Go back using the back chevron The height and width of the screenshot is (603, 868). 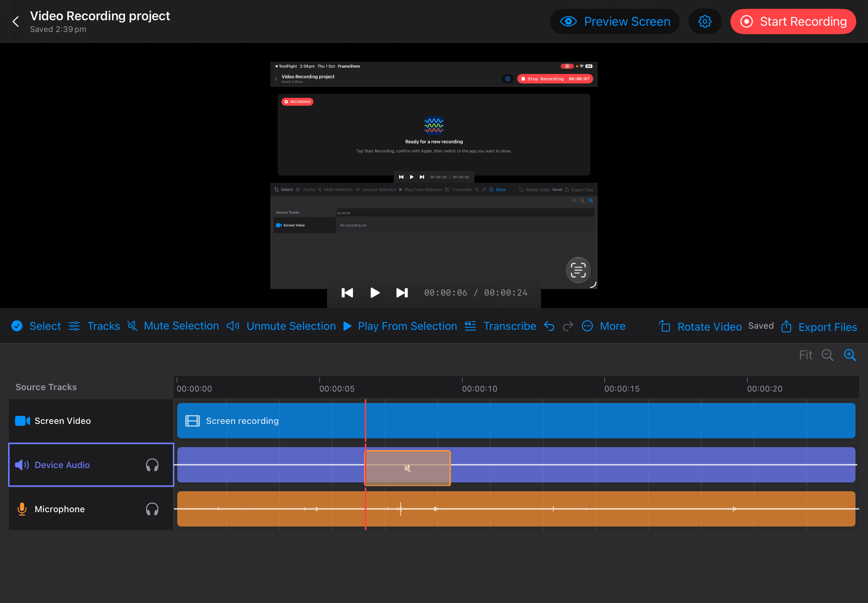coord(15,22)
